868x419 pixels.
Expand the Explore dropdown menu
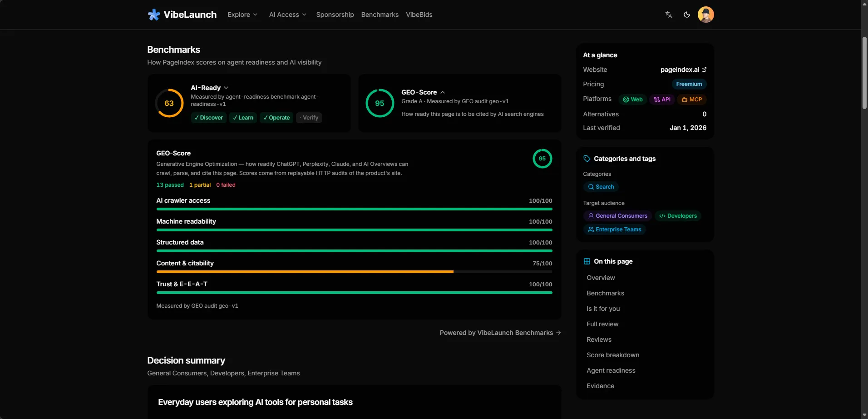tap(242, 15)
